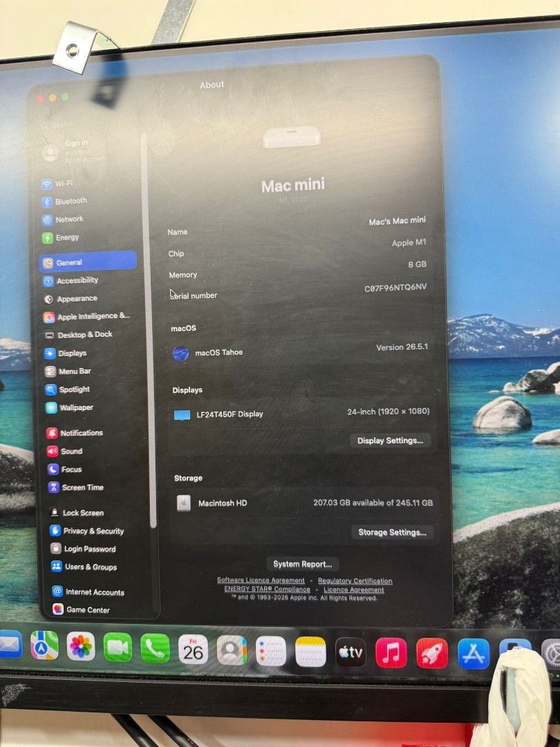Select Login Password settings
Screen dimensions: 560x747
(84, 548)
